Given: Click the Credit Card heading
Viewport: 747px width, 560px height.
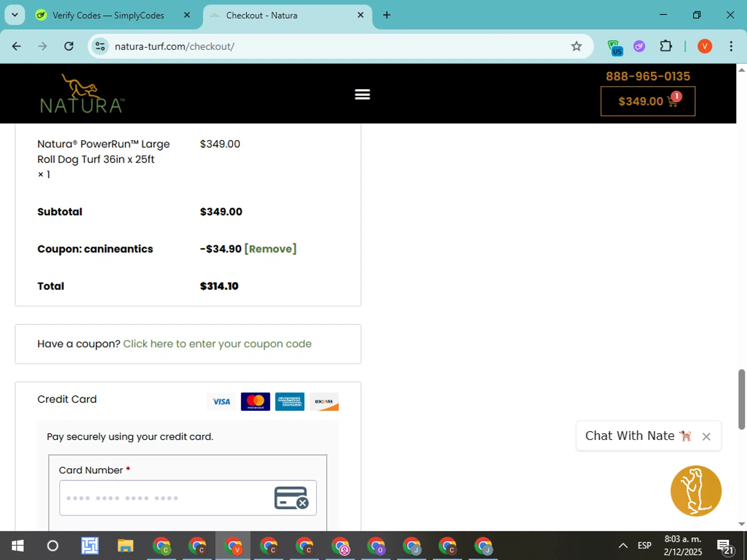Looking at the screenshot, I should [x=67, y=399].
